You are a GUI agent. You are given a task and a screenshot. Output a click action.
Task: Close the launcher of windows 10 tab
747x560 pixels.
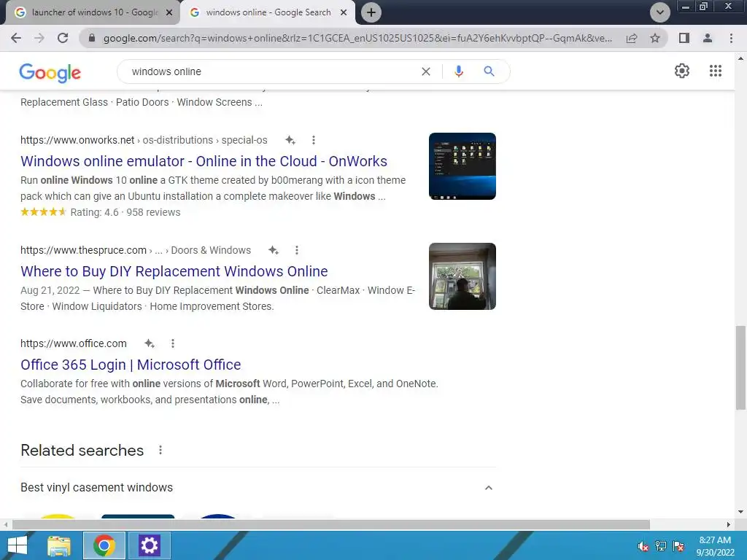tap(169, 13)
